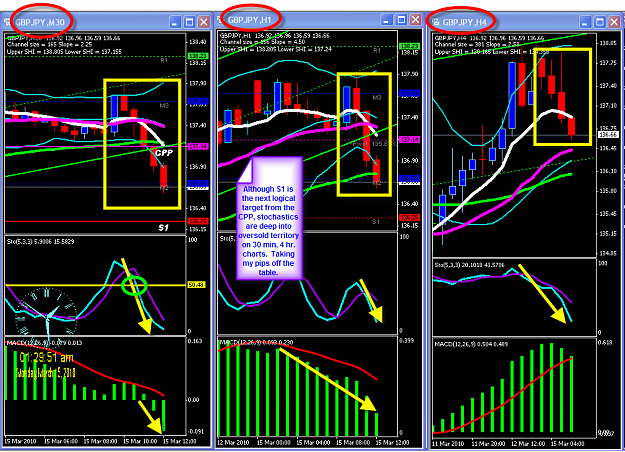Click the red 136.25 price label in M30 chart

coord(198,221)
